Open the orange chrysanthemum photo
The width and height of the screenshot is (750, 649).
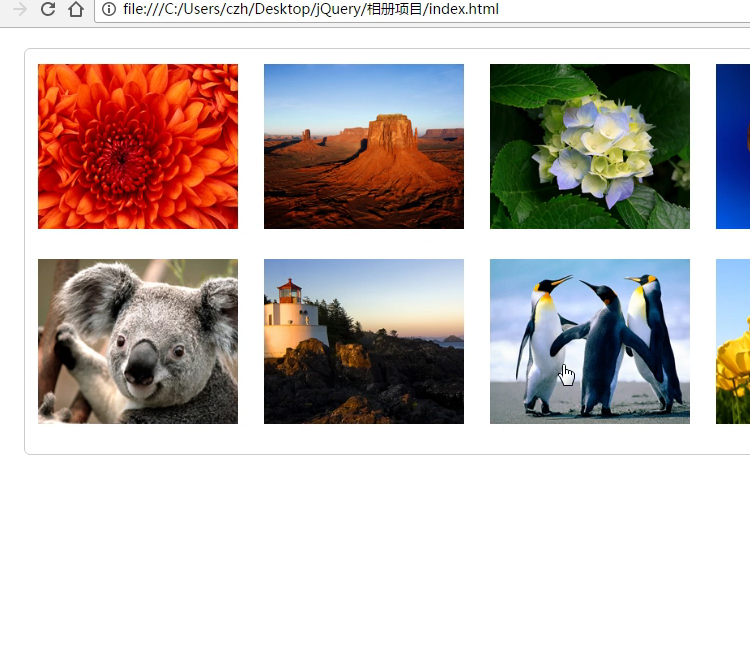click(138, 146)
